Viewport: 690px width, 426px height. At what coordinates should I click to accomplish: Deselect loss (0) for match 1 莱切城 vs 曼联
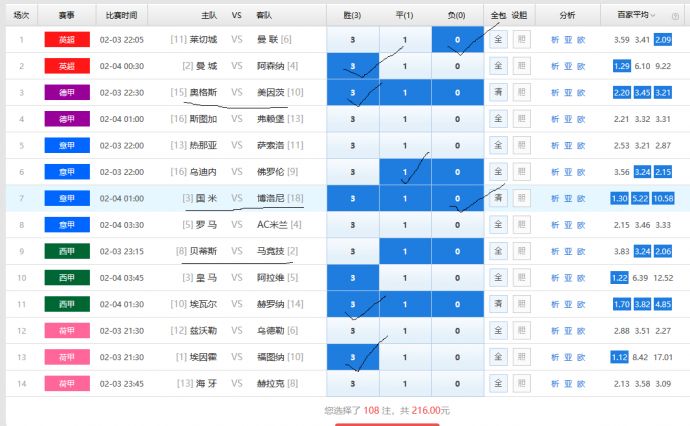[x=457, y=40]
